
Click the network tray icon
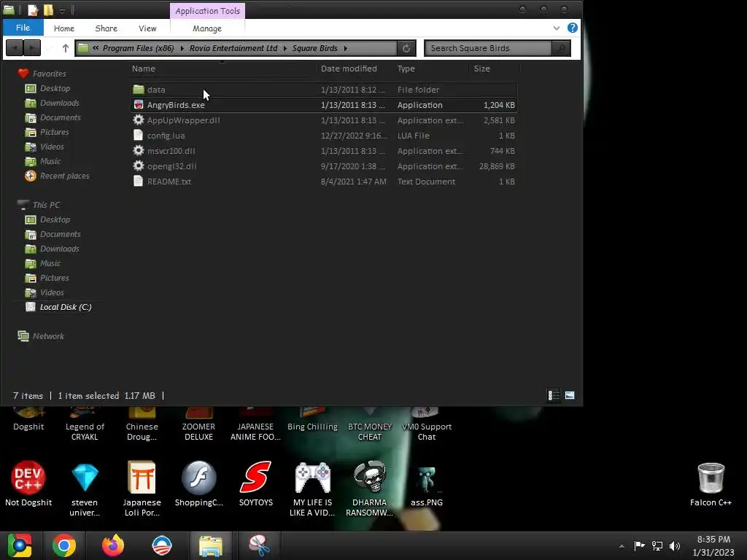pos(657,545)
